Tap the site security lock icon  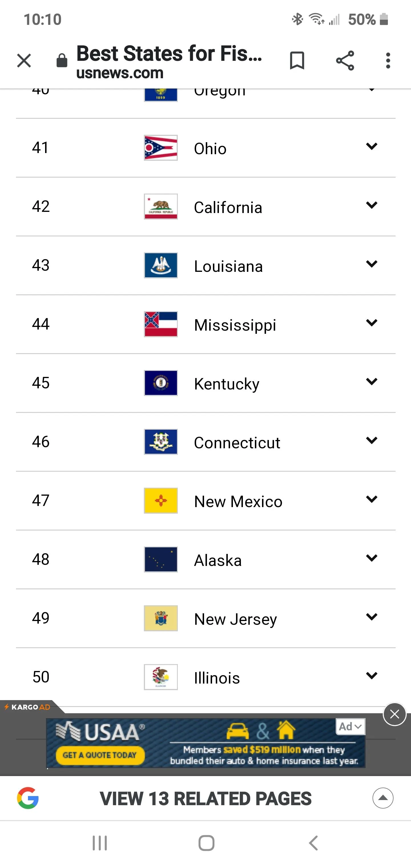(x=62, y=61)
